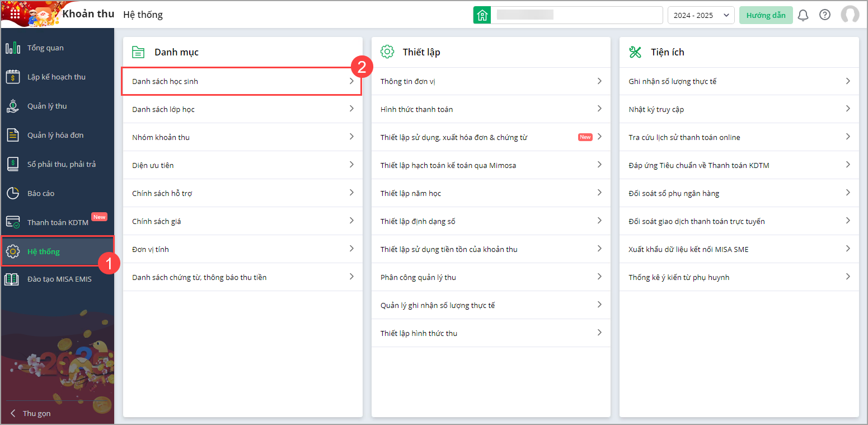Open Quản lý hóa đơn in sidebar
Screen dimensions: 868x425
coord(55,136)
